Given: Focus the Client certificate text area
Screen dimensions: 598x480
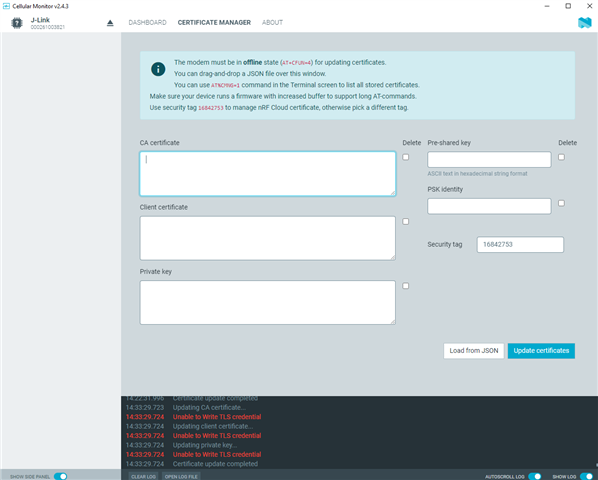Looking at the screenshot, I should point(268,238).
